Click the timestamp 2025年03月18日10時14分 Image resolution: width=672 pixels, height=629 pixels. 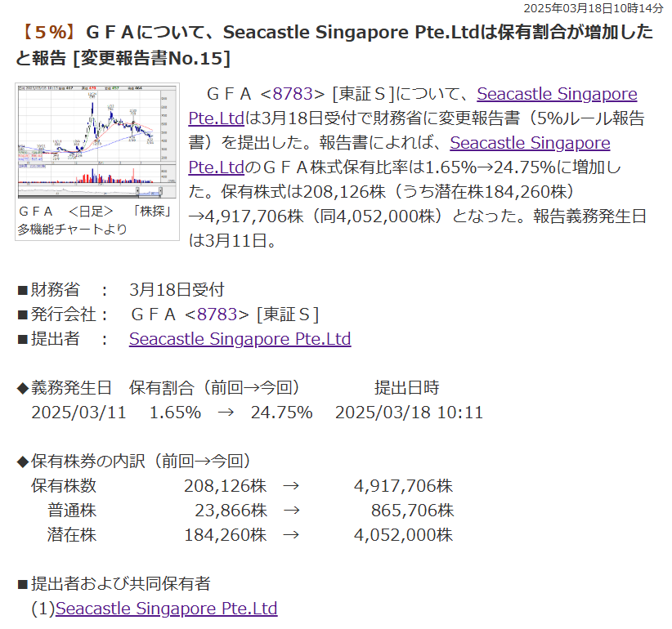click(x=594, y=8)
